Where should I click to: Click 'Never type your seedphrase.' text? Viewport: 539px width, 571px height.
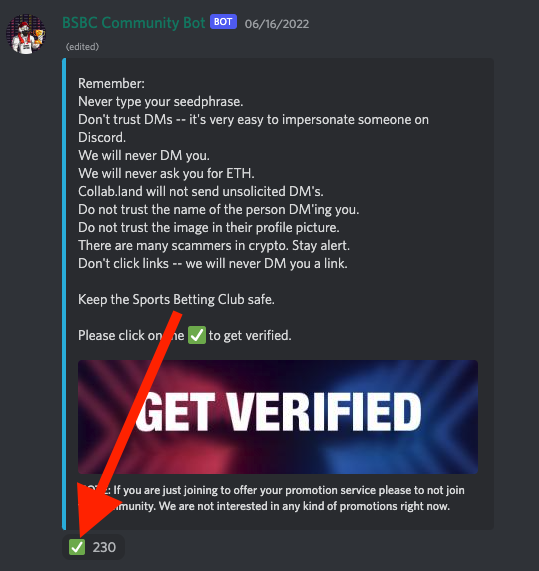161,102
